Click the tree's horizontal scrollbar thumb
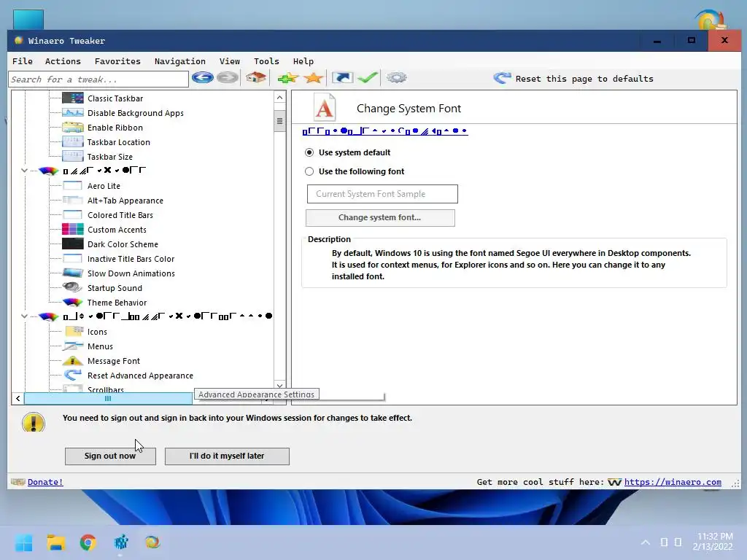 coord(108,399)
